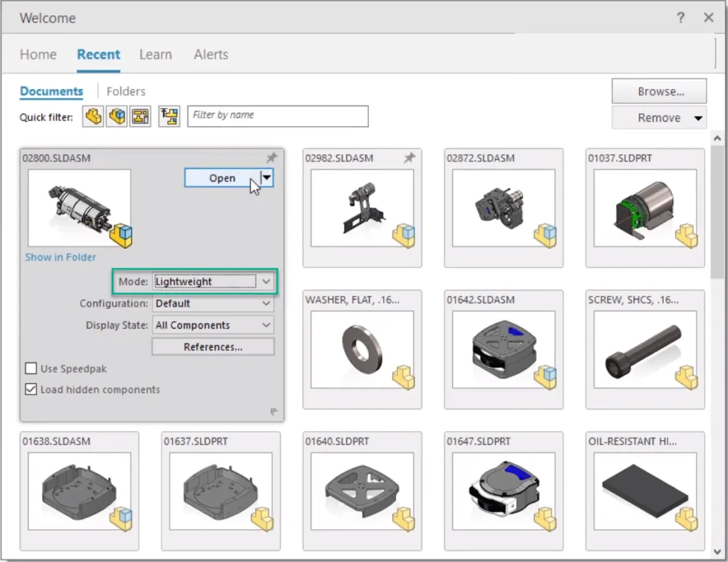Filter recent documents by drawings
The image size is (728, 562).
click(140, 116)
